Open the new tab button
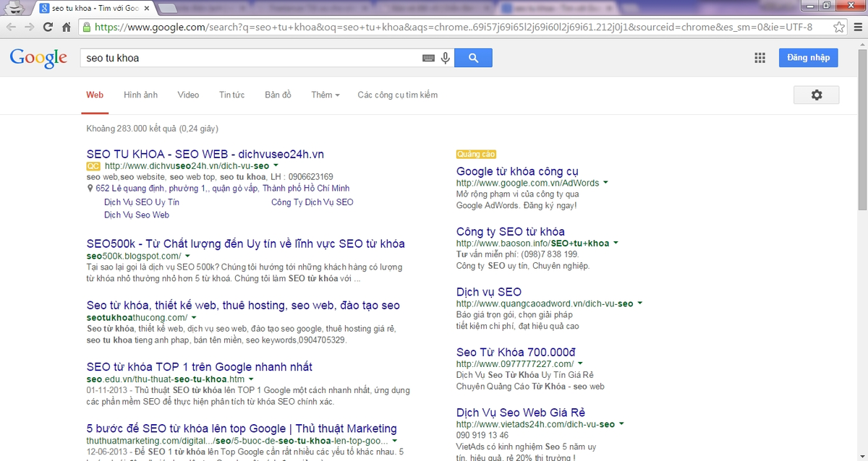The height and width of the screenshot is (461, 868). pos(167,8)
